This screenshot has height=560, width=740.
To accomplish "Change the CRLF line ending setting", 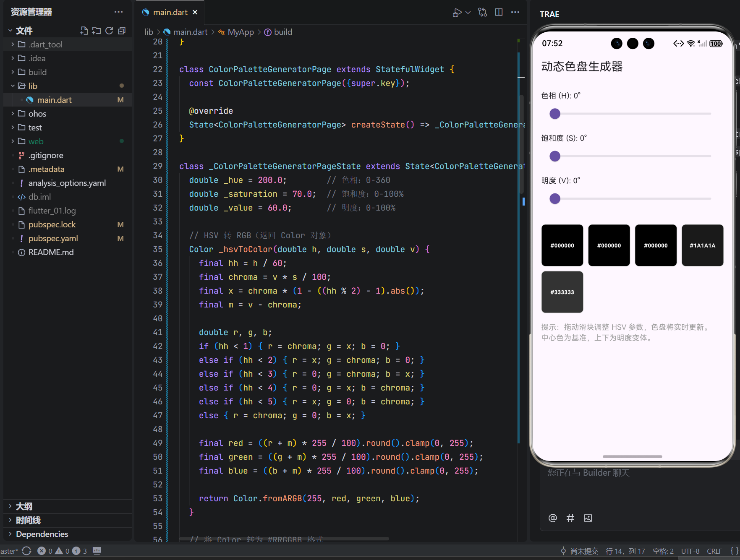I will coord(714,551).
